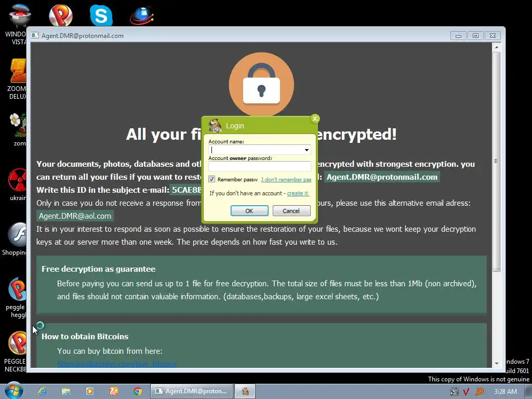The height and width of the screenshot is (399, 532).
Task: Show the 3:28 AM clock popup
Action: [505, 392]
